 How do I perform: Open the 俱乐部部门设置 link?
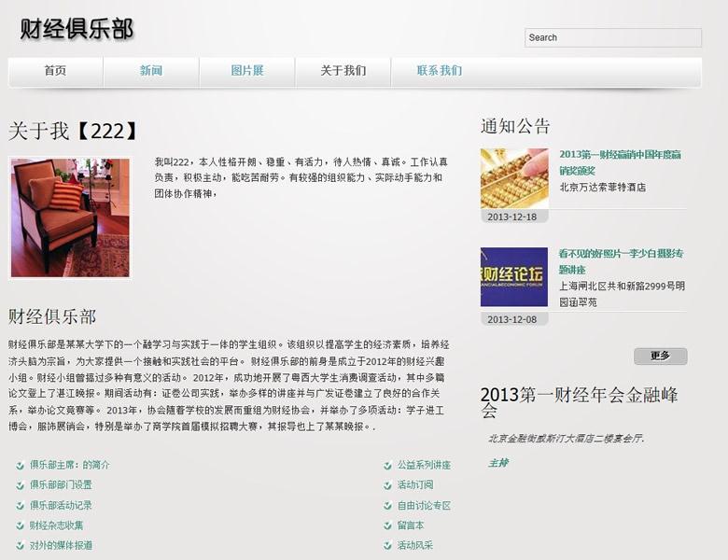[x=61, y=484]
